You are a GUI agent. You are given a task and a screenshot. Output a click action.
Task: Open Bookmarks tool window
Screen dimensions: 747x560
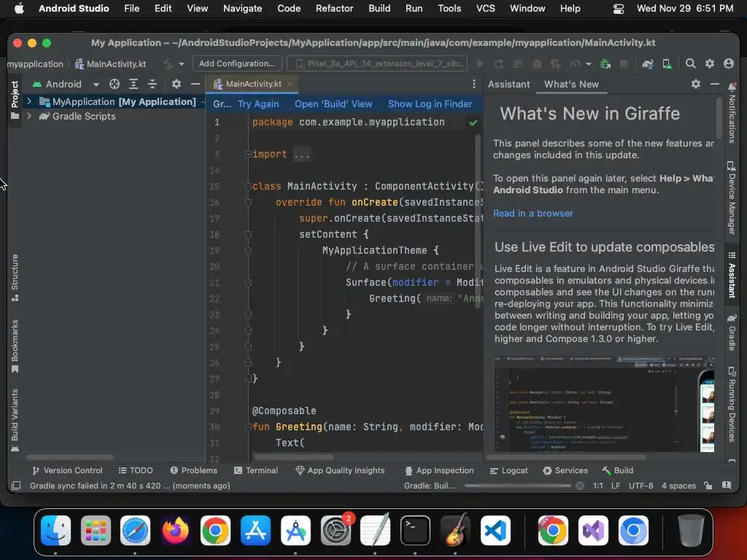[15, 346]
